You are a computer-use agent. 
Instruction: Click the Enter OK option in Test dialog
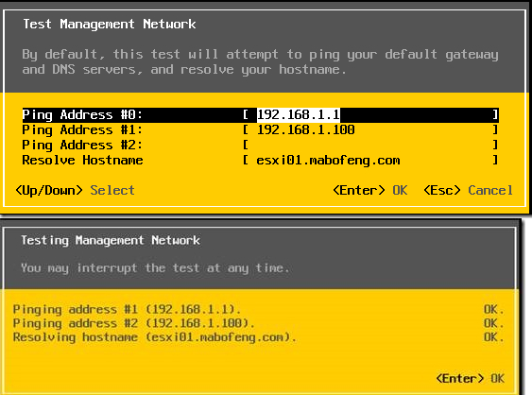pos(370,190)
